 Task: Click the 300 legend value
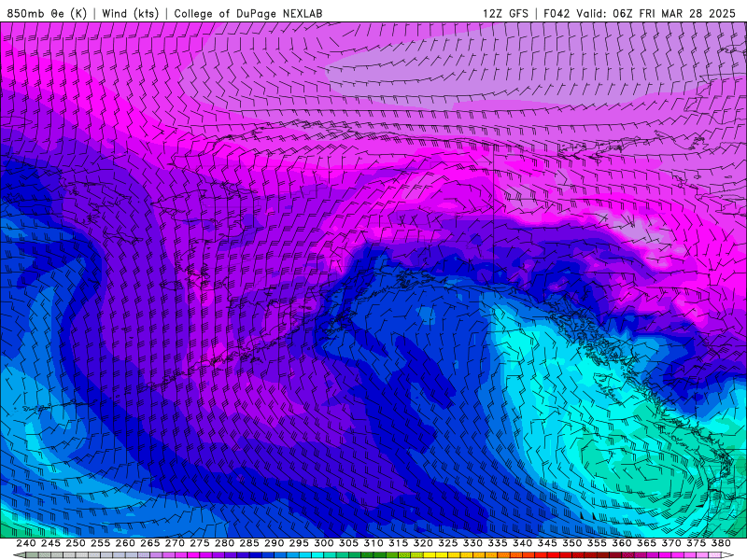pos(323,543)
